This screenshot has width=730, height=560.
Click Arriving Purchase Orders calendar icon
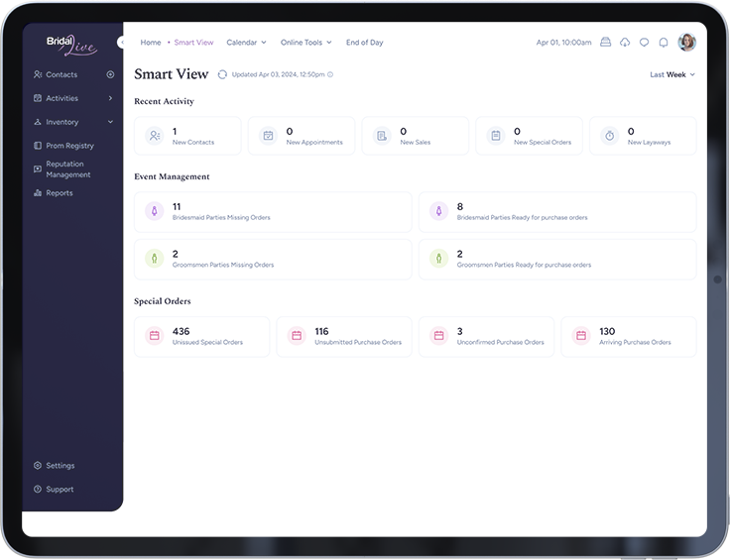point(581,336)
